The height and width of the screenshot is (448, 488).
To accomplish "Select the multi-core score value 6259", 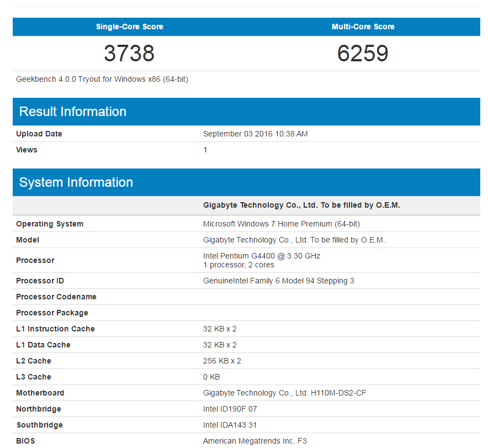I will 363,53.
